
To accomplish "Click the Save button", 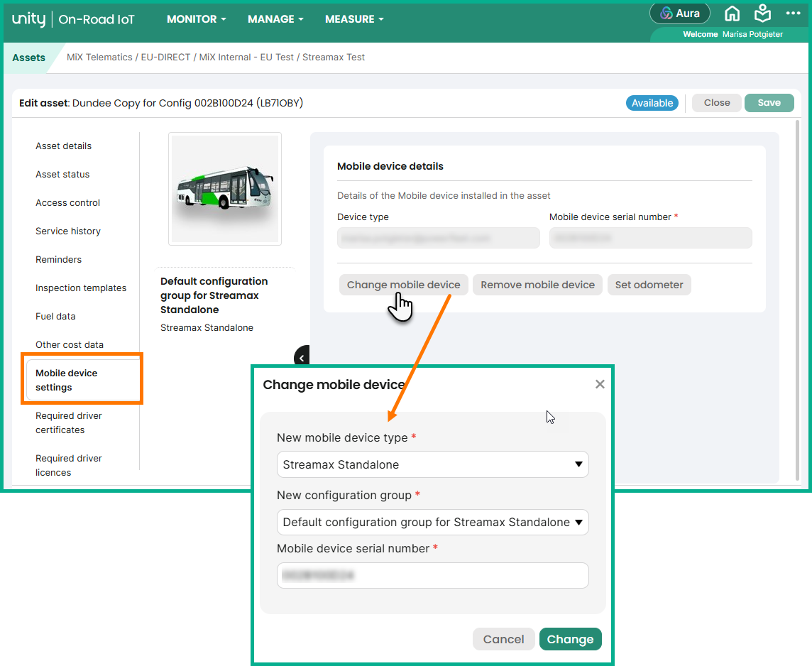I will pyautogui.click(x=769, y=102).
